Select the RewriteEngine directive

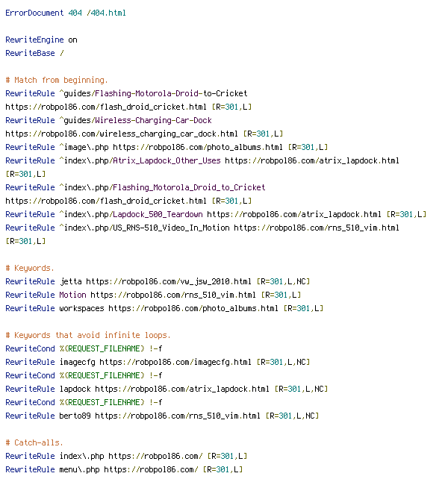tap(34, 40)
